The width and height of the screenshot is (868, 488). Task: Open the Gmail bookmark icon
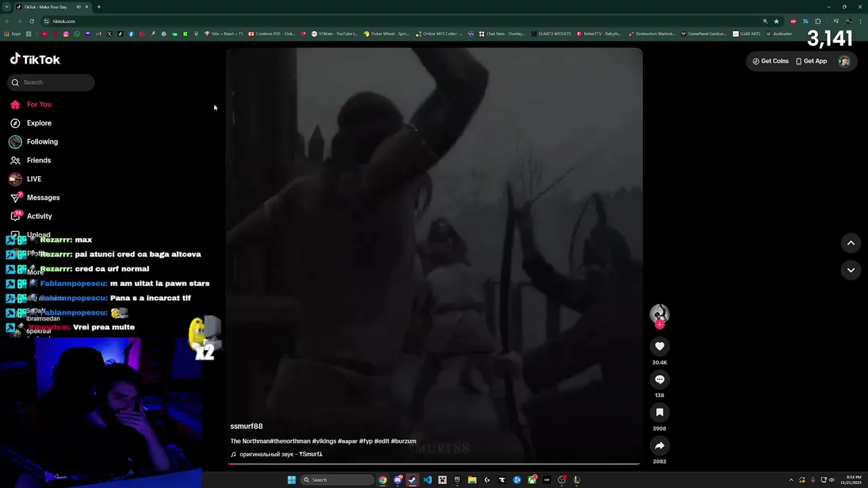(98, 34)
